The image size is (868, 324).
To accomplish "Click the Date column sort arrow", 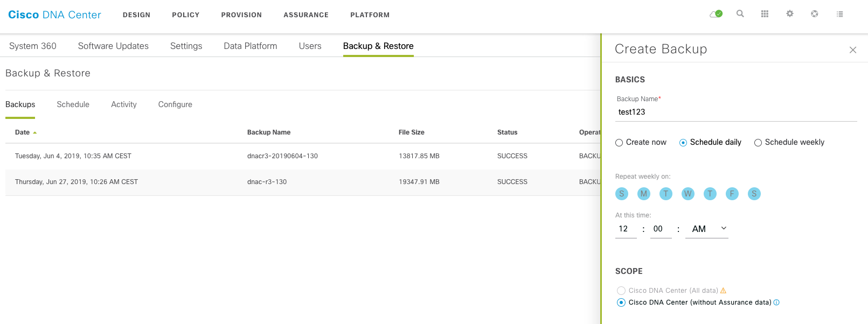I will point(35,132).
